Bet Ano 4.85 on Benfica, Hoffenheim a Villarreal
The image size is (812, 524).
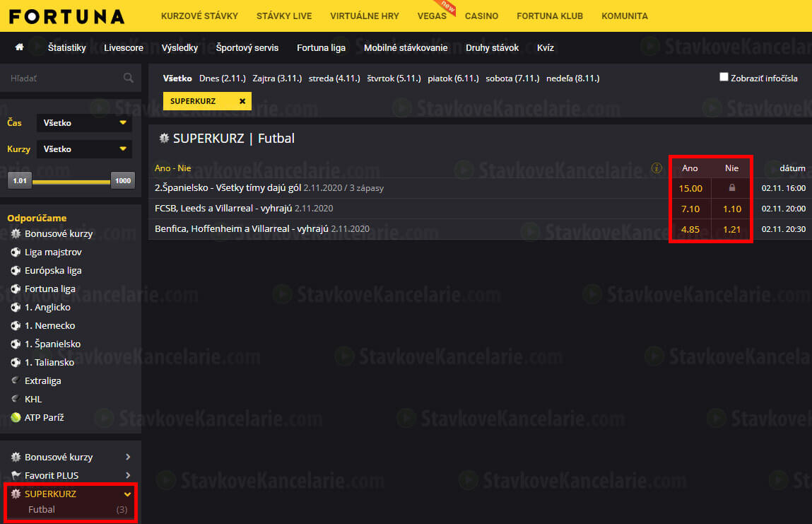point(690,229)
